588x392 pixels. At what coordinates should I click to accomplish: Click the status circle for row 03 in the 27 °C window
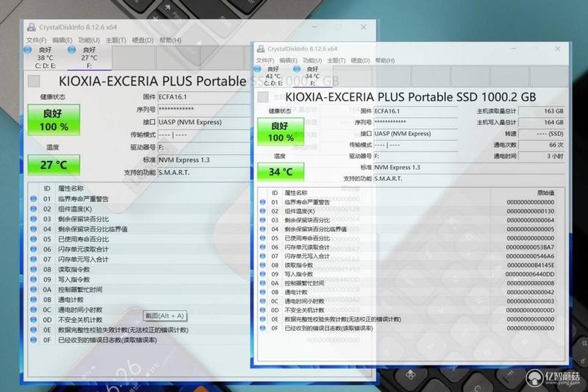[x=34, y=219]
